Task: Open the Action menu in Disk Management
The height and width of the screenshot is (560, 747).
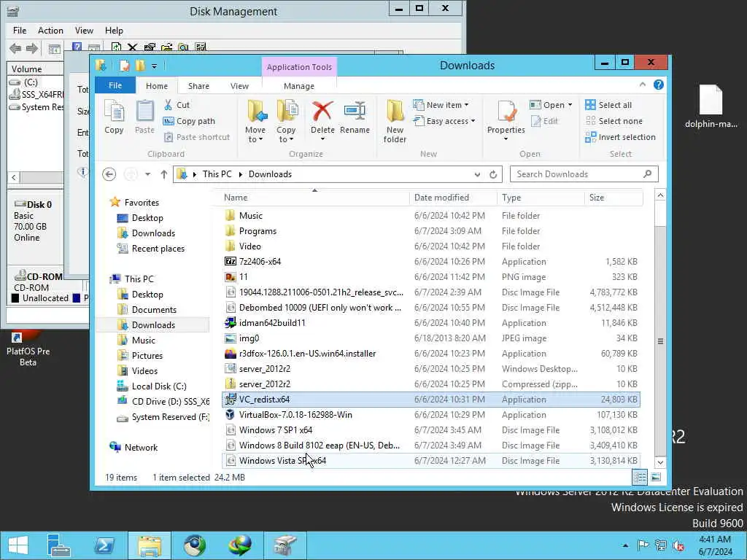Action: click(x=50, y=31)
